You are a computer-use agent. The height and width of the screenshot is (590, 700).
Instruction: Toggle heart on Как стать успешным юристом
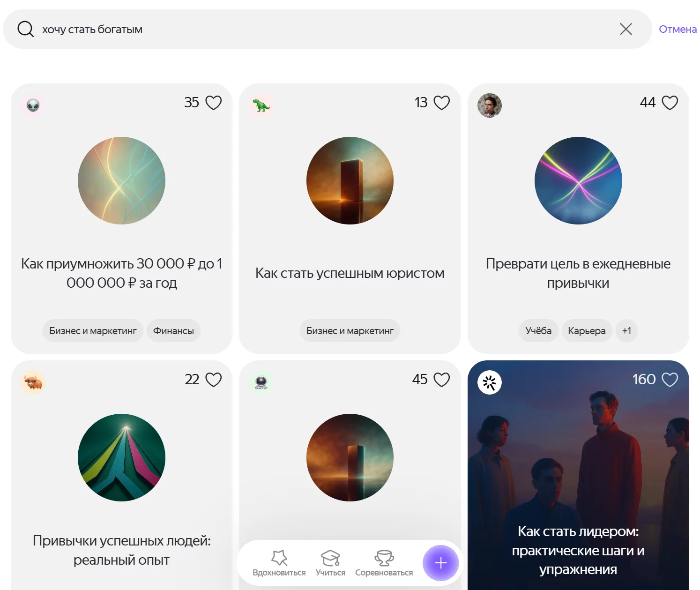[441, 103]
